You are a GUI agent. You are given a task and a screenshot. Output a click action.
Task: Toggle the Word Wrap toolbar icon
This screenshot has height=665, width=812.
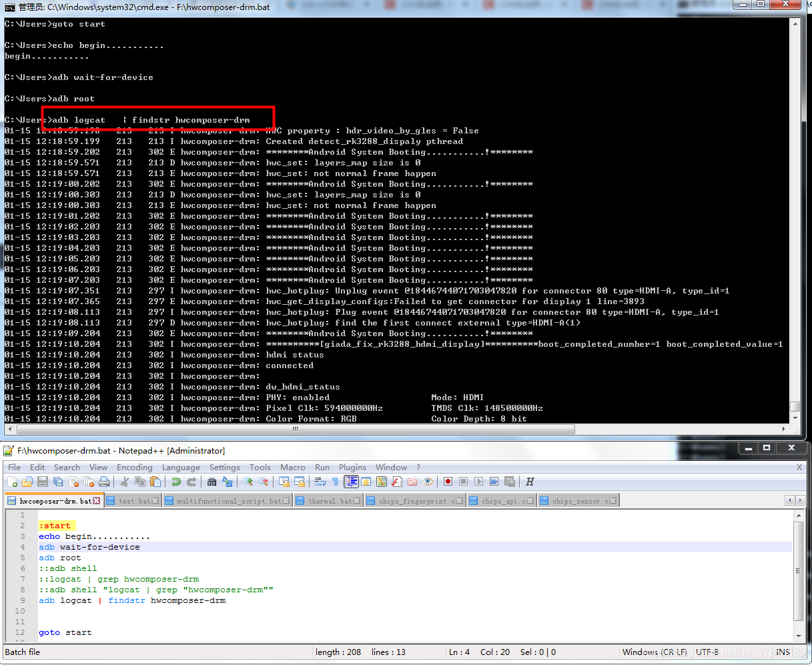click(x=320, y=482)
